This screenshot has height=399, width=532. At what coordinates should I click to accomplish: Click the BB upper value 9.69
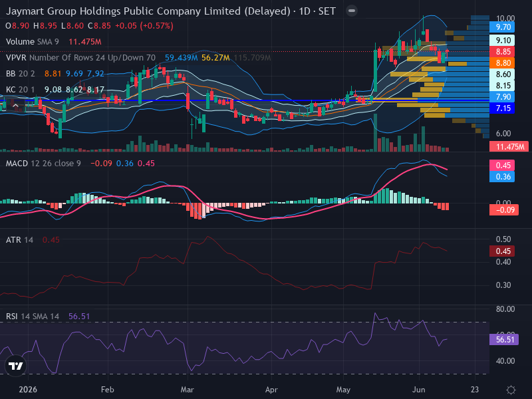pos(74,74)
